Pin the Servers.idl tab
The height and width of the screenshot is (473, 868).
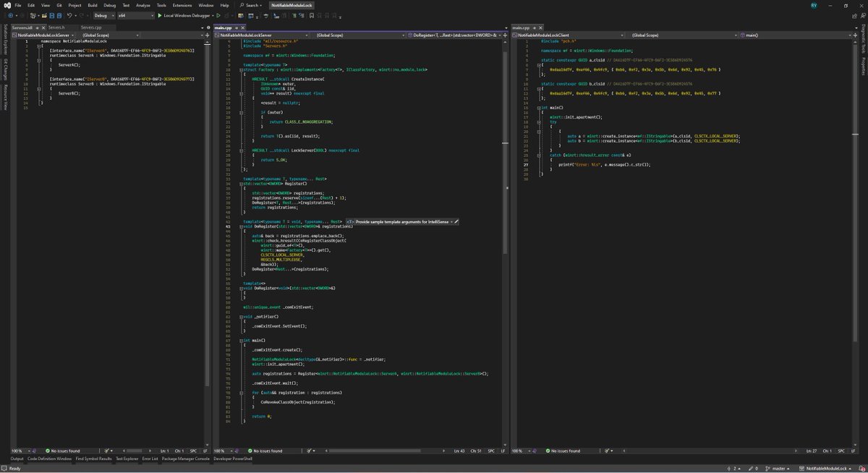37,27
